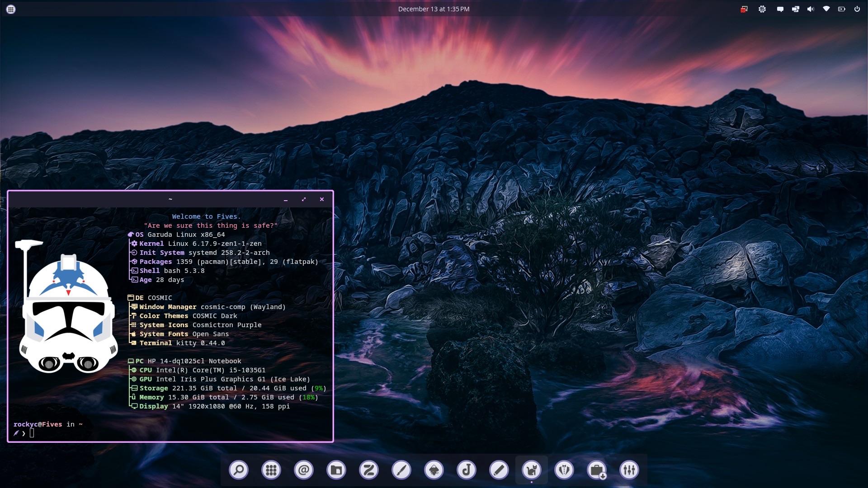This screenshot has width=868, height=488.
Task: Click the kitty terminal dock icon
Action: (x=532, y=470)
